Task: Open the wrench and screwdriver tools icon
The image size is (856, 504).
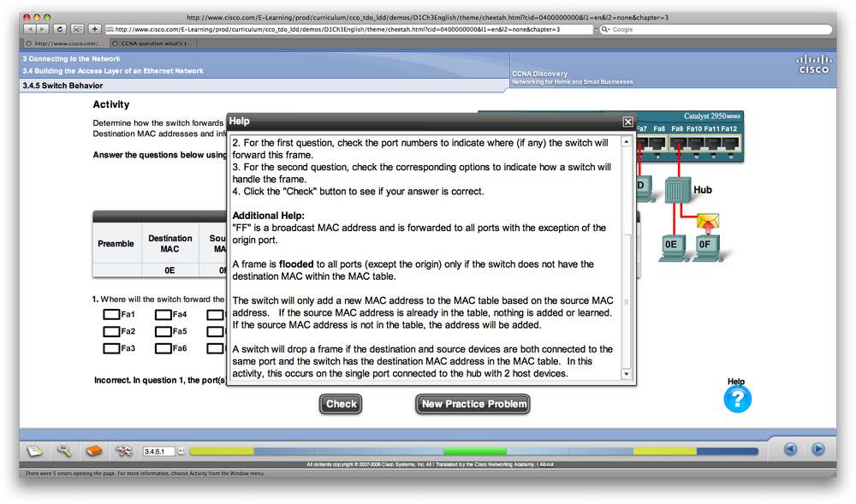Action: (x=124, y=451)
